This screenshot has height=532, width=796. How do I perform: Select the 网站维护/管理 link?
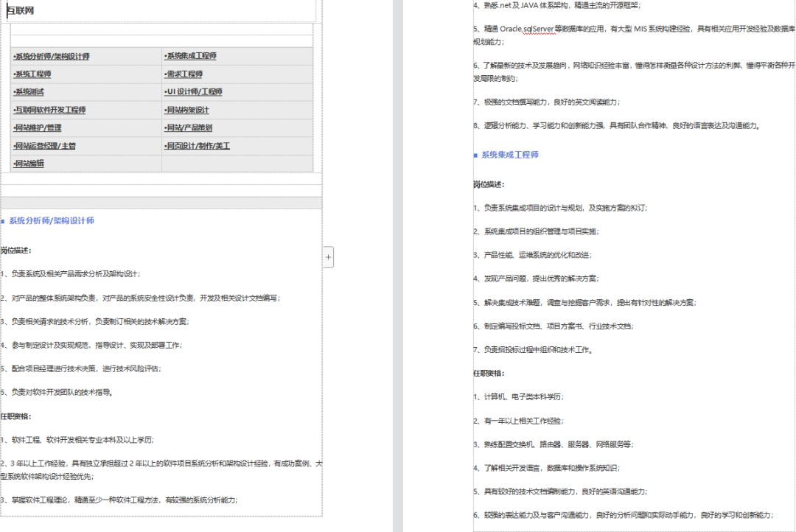tap(37, 128)
